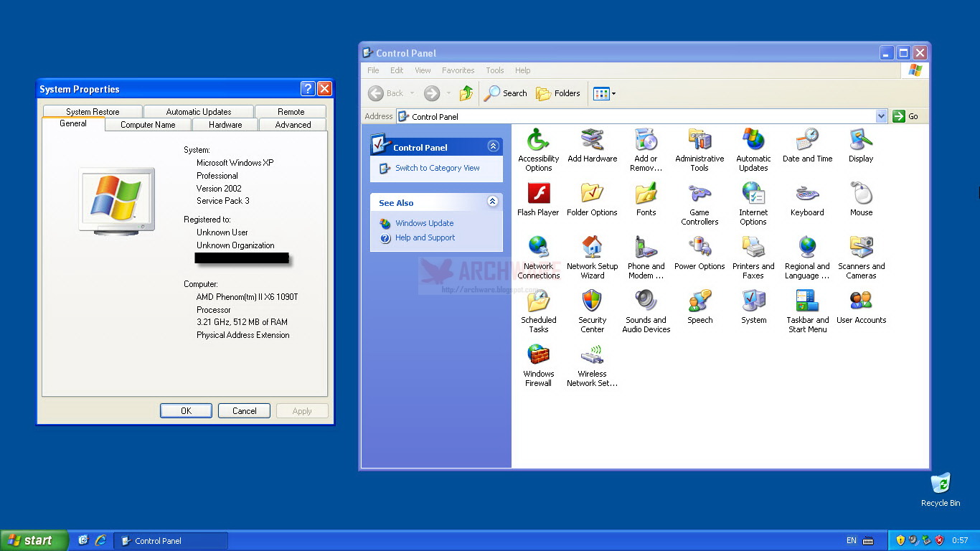
Task: Open the Printers and Faxes icon
Action: pos(753,257)
